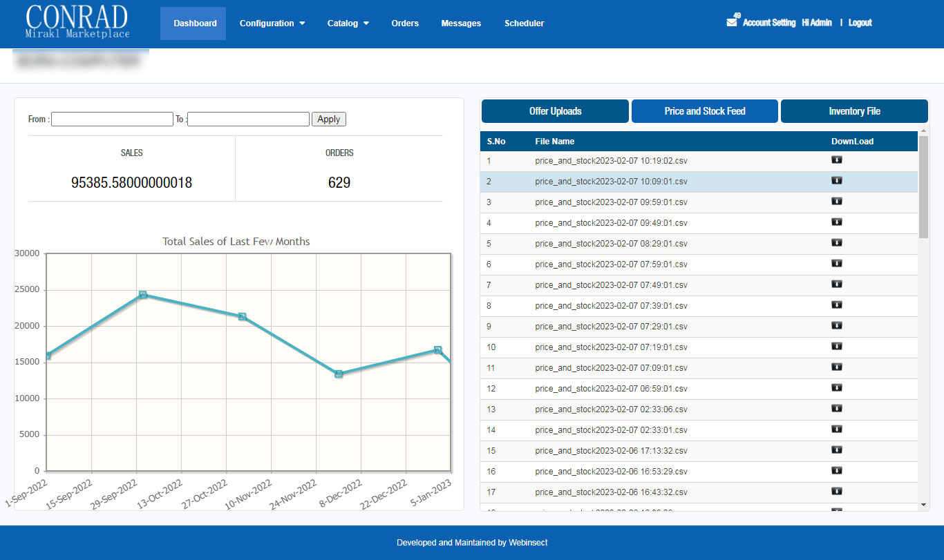Open the messages envelope icon
The width and height of the screenshot is (944, 560).
coord(731,22)
